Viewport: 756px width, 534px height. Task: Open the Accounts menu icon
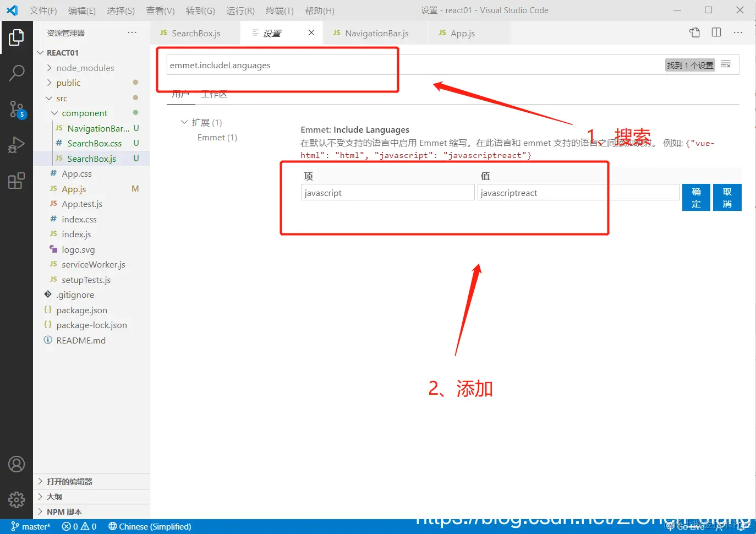coord(17,464)
